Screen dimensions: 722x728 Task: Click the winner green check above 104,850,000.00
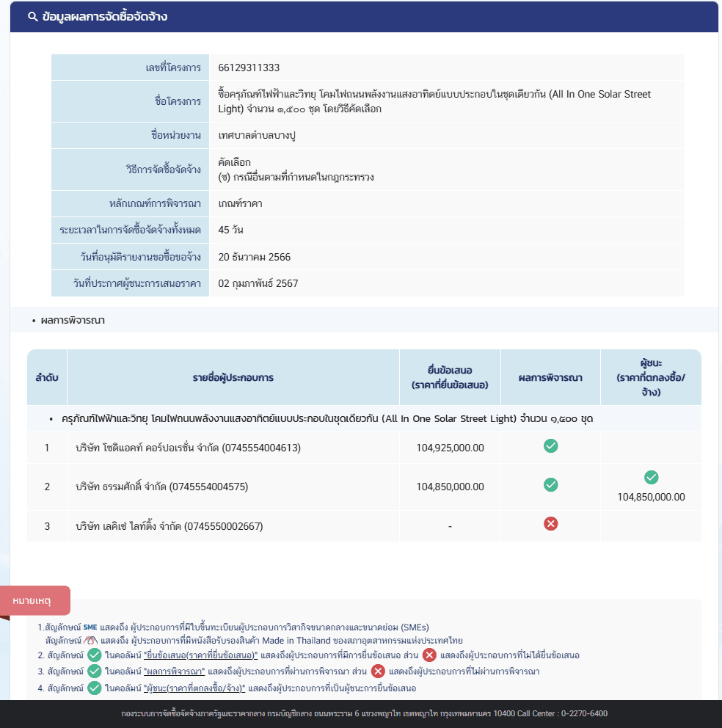tap(651, 478)
